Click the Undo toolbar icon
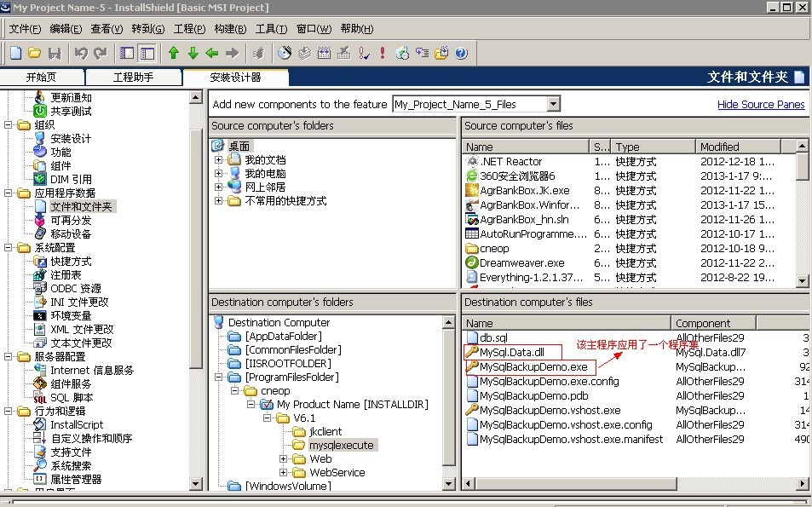 81,53
